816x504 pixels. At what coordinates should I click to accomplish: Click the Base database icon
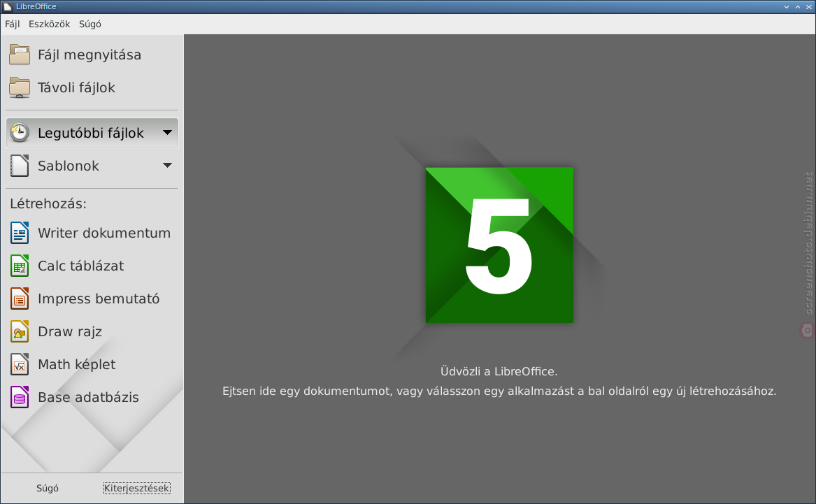(x=20, y=397)
